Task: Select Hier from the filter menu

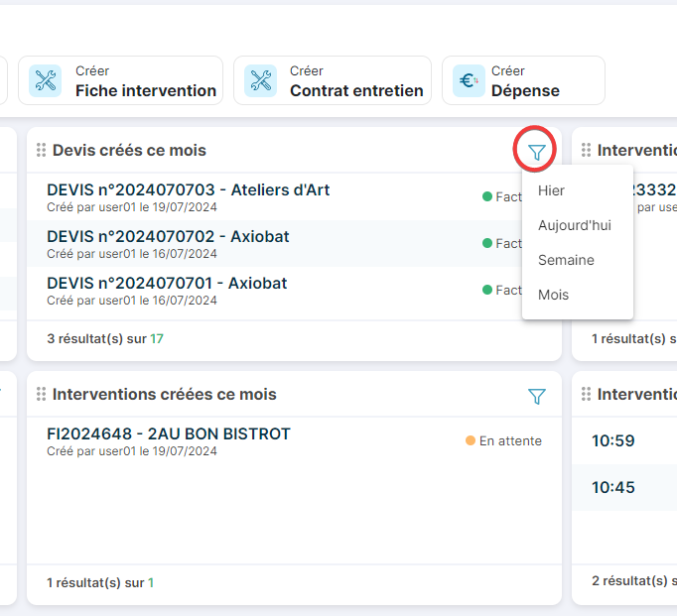Action: click(x=551, y=190)
